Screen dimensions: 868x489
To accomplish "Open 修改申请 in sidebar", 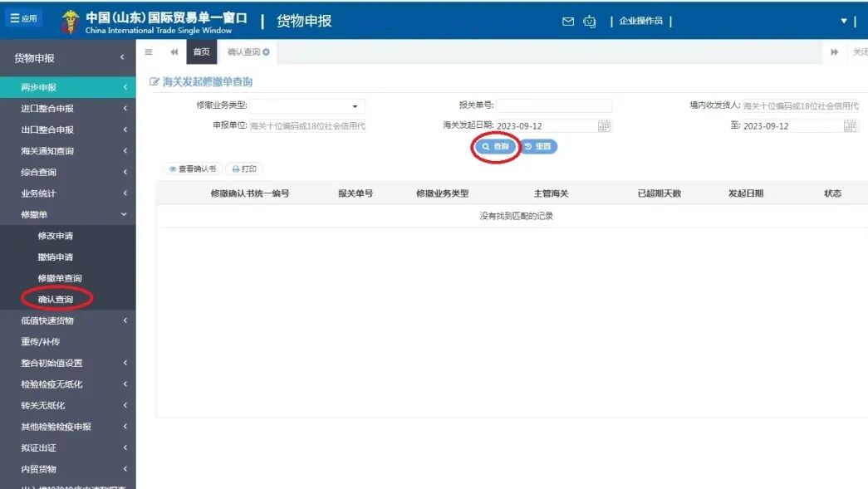I will click(56, 236).
